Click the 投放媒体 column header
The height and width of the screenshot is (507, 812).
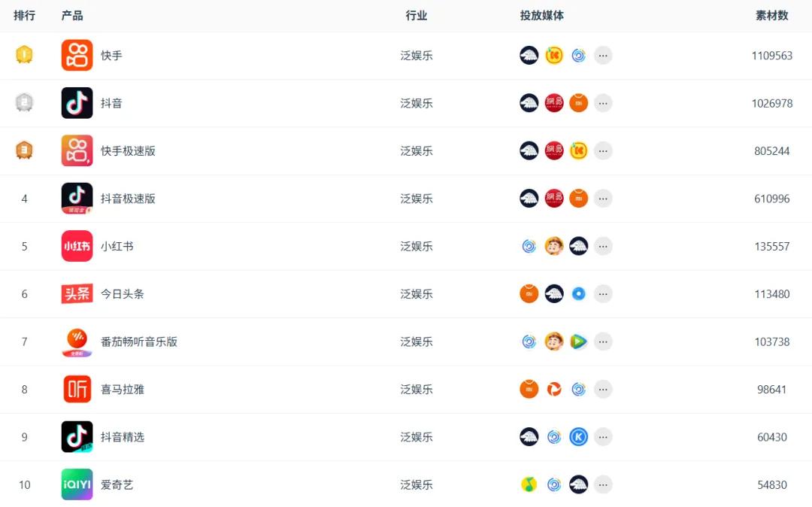(541, 15)
